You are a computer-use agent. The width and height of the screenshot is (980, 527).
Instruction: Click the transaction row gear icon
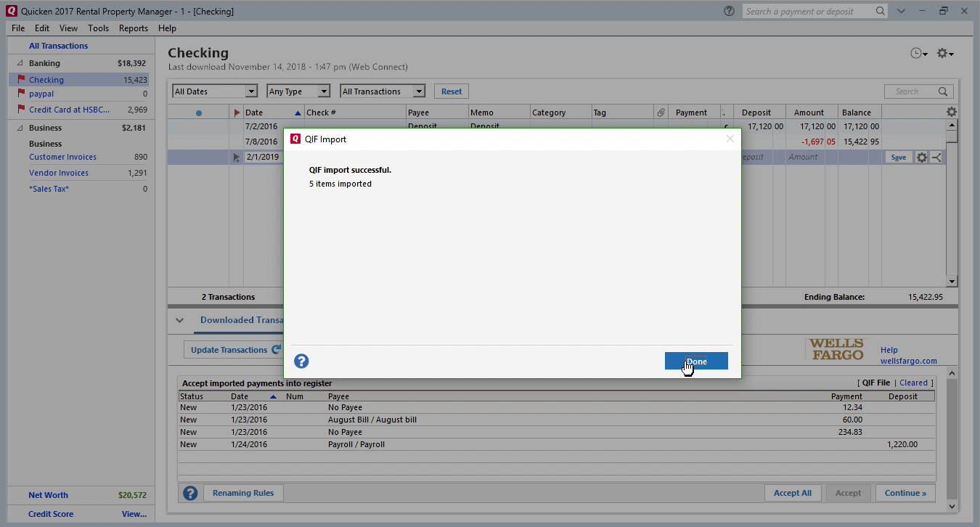(x=922, y=158)
